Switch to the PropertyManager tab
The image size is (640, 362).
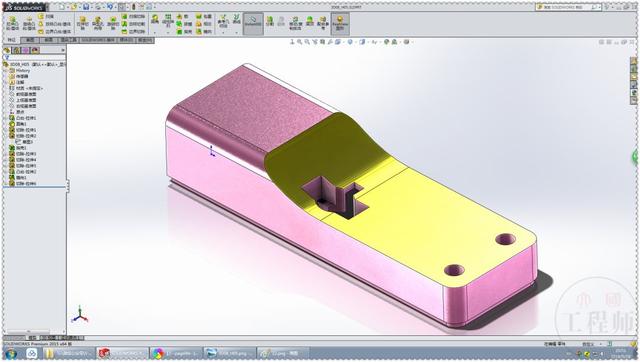(16, 51)
